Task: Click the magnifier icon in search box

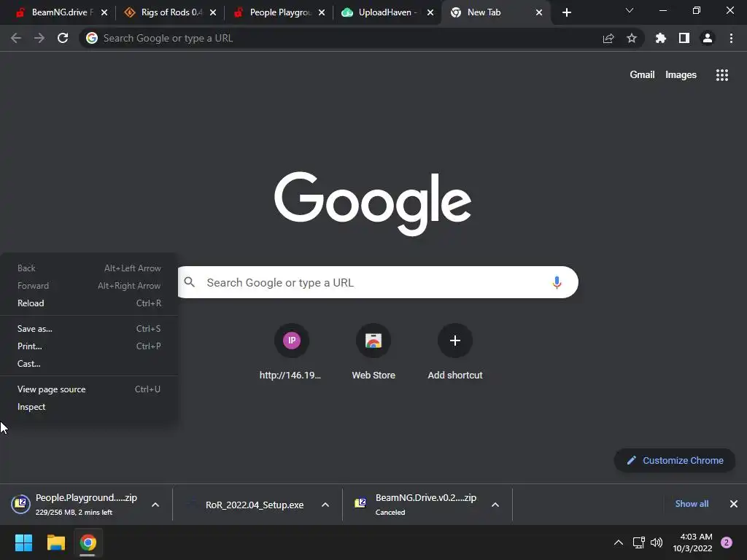Action: pyautogui.click(x=190, y=282)
